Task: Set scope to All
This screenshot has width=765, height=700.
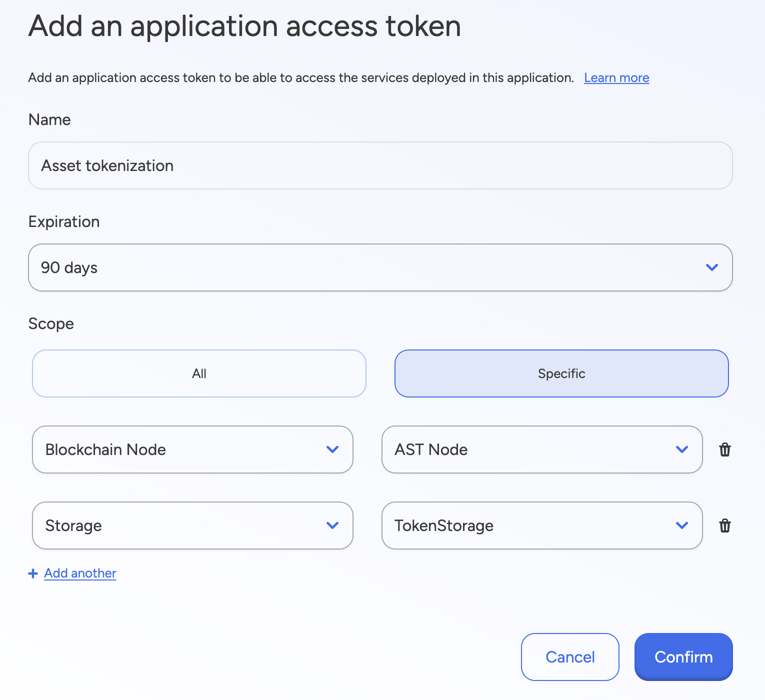Action: 199,373
